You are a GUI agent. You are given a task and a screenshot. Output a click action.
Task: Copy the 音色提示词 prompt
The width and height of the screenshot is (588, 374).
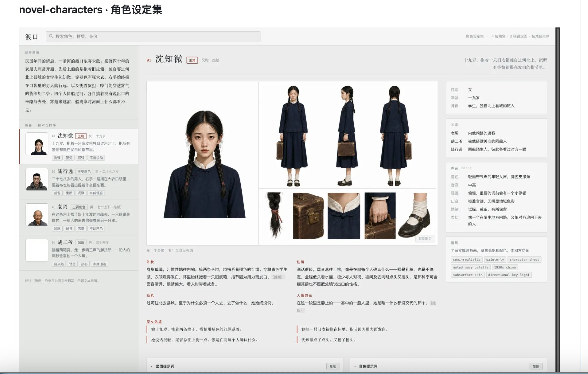(536, 366)
